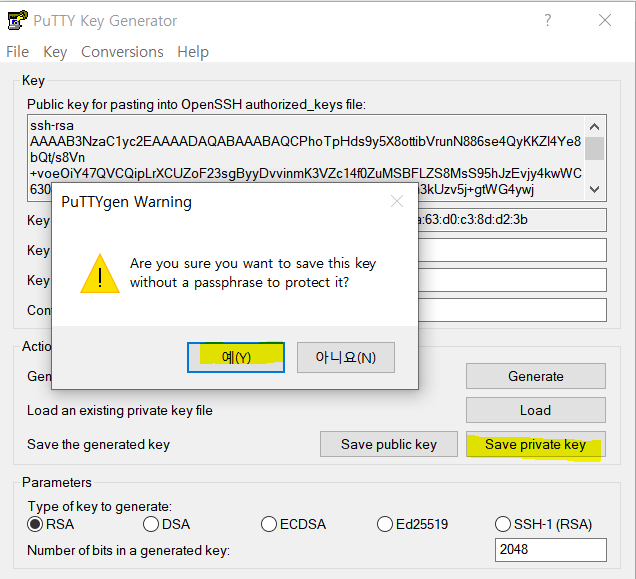This screenshot has width=636, height=579.
Task: Click the public key scrollbar down arrow
Action: click(594, 189)
